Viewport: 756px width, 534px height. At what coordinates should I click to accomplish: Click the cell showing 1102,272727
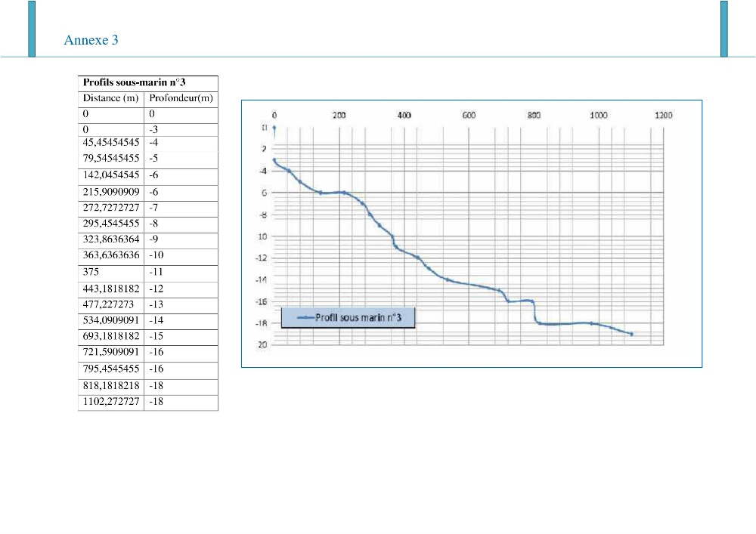click(x=111, y=402)
